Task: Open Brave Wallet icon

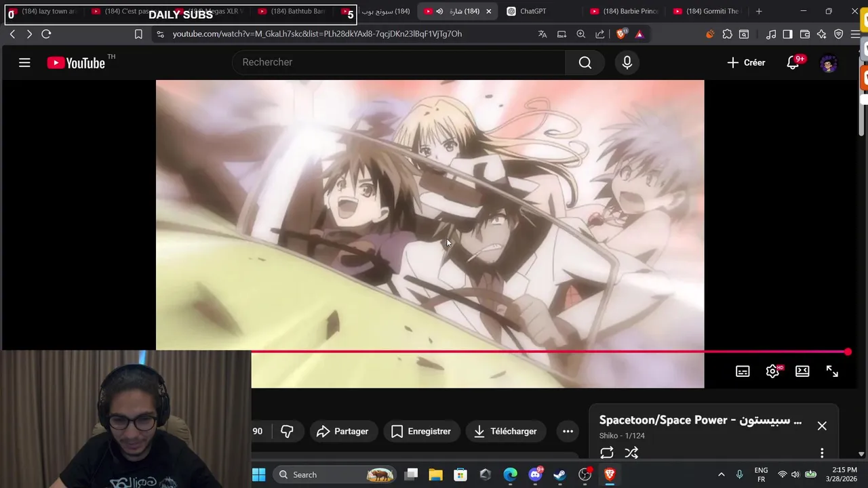Action: point(805,34)
